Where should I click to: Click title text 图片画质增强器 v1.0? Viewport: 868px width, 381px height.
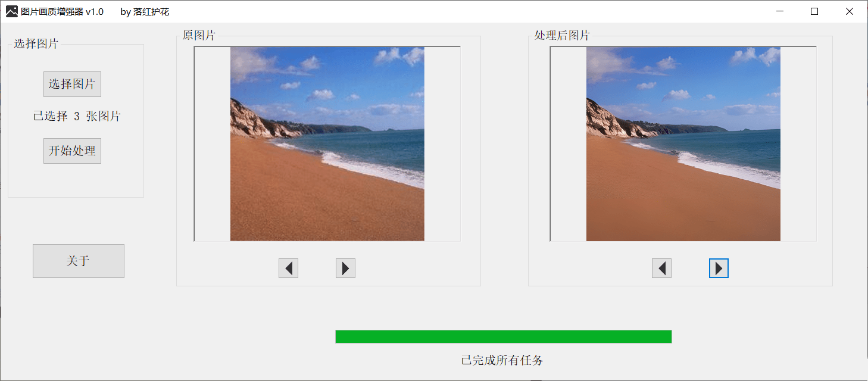tap(62, 11)
